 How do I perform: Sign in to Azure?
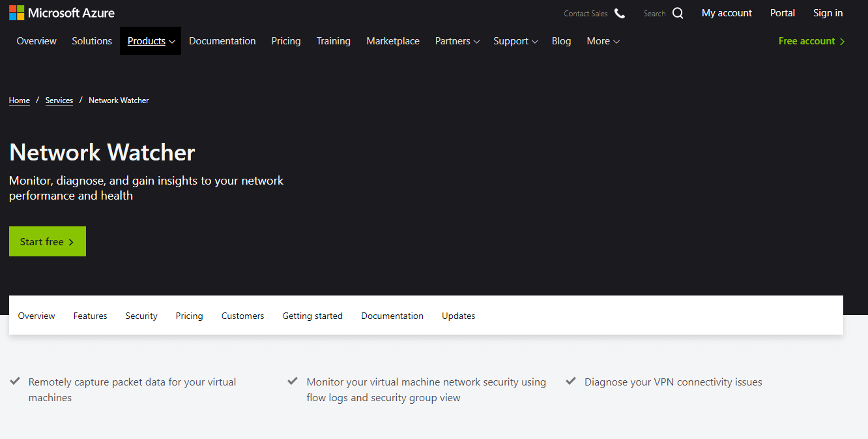click(x=828, y=12)
